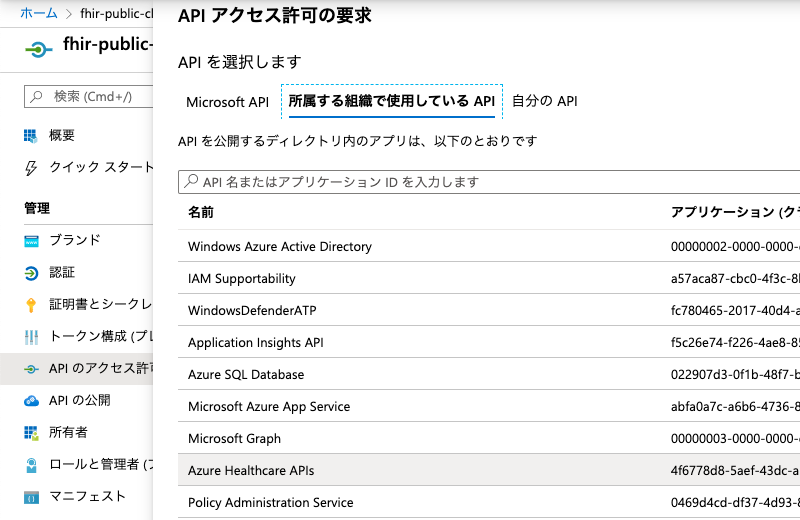
Task: Click application ID 00000003-0000-0000 cell
Action: coord(735,438)
